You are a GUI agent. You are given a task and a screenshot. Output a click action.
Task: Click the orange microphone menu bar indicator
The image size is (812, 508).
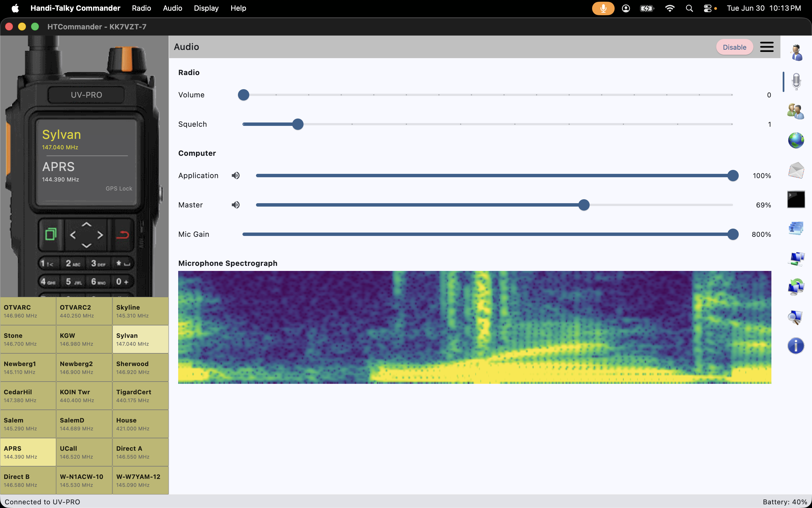click(x=603, y=8)
